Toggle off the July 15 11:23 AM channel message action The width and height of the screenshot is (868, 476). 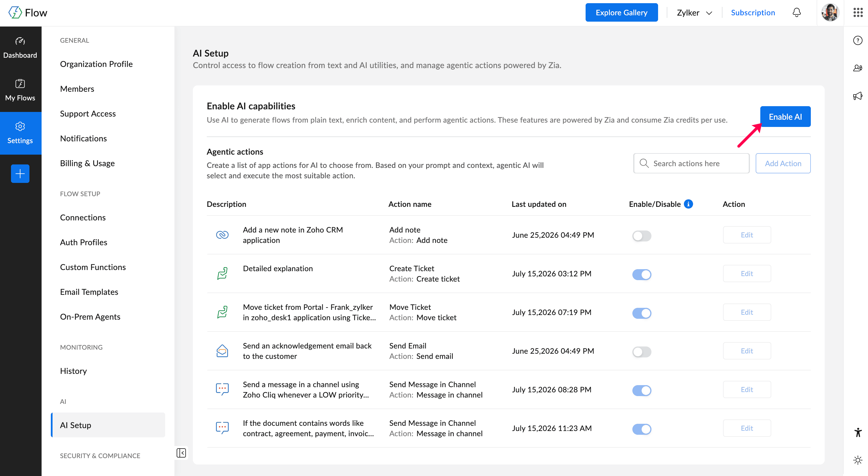pos(642,429)
